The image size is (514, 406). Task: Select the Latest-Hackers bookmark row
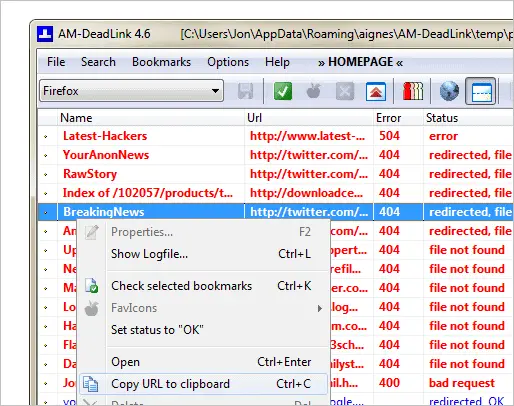point(275,136)
